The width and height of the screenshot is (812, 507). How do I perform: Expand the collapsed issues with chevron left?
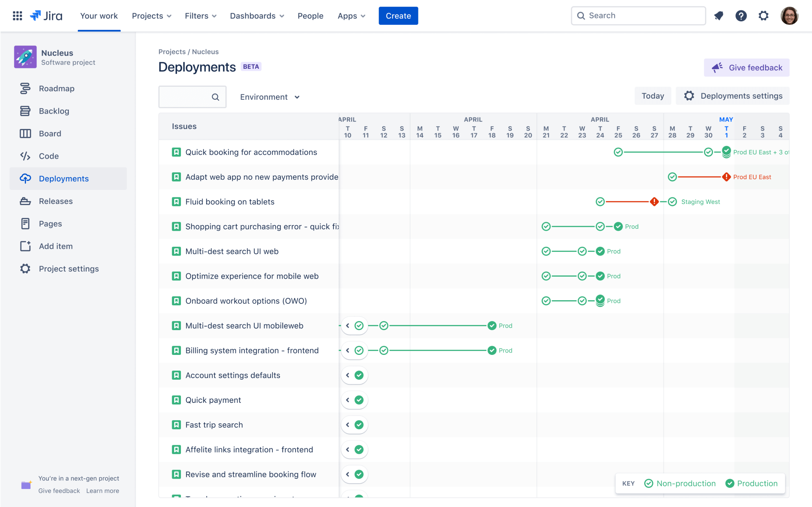(x=348, y=375)
